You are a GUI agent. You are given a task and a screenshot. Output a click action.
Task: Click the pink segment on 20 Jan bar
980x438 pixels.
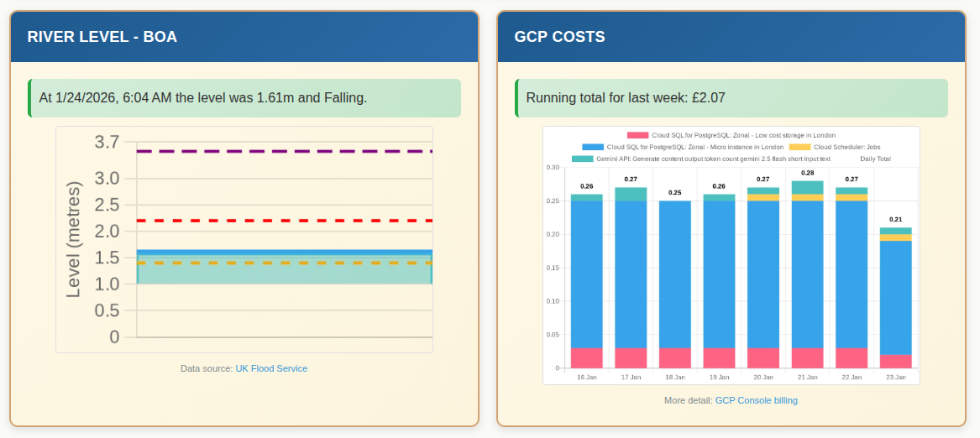click(763, 358)
